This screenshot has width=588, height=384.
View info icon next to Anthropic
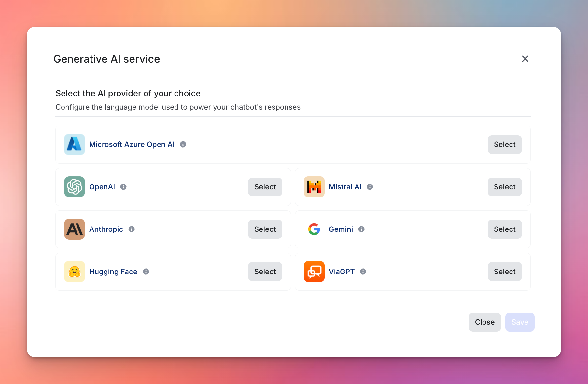point(132,229)
